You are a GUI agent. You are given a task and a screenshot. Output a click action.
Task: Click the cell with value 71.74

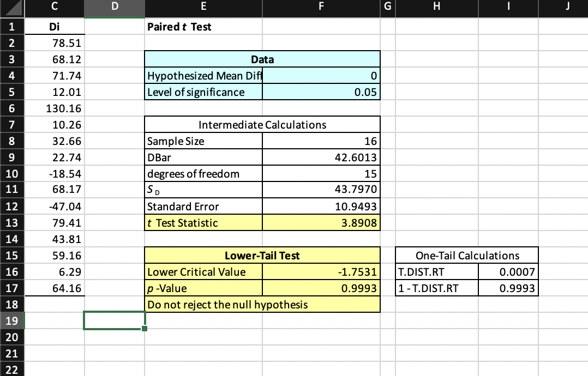pos(55,76)
